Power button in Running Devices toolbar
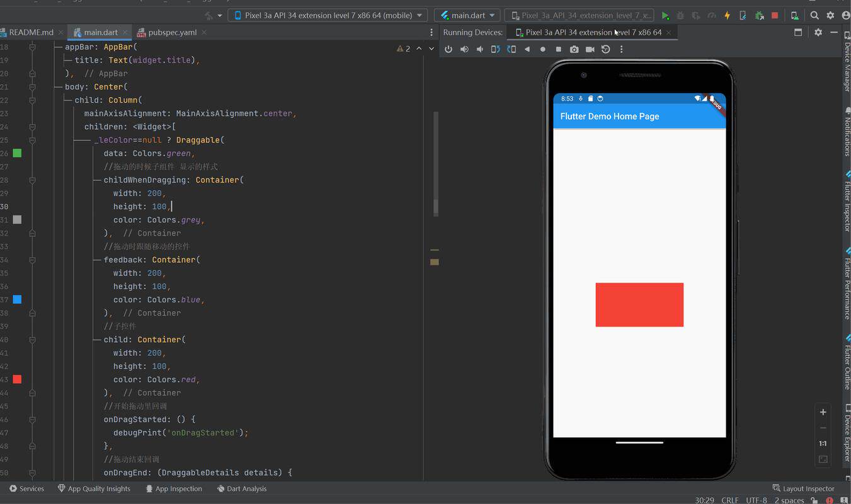The height and width of the screenshot is (504, 851). (x=448, y=49)
